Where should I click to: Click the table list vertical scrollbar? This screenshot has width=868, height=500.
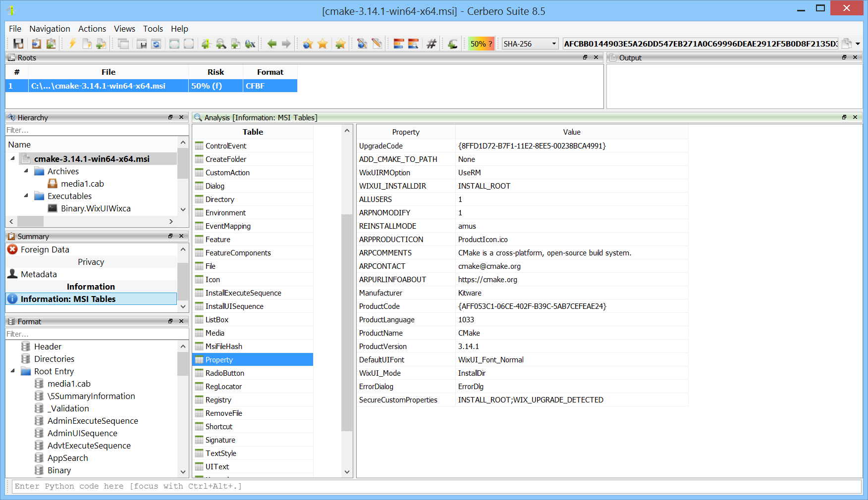(347, 322)
